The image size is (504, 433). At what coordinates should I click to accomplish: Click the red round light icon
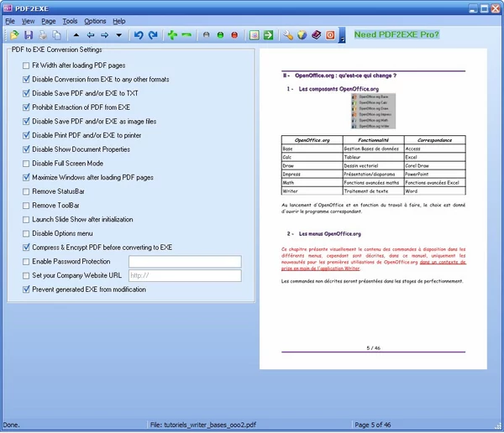(x=234, y=34)
